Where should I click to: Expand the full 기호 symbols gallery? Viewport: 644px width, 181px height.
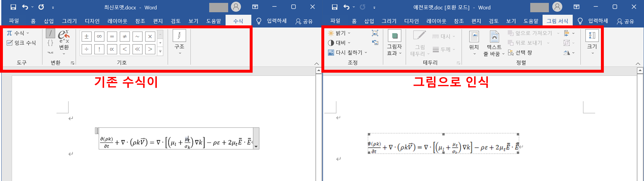(x=160, y=51)
